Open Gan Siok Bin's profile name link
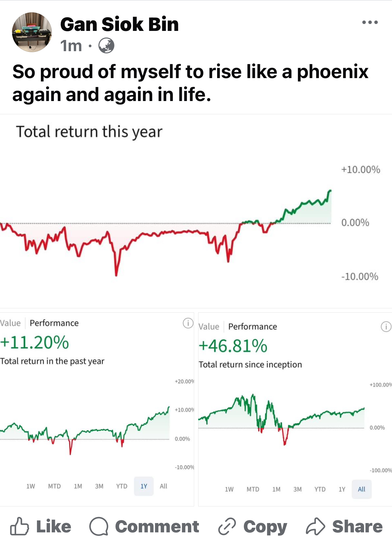392x542 pixels. coord(119,24)
